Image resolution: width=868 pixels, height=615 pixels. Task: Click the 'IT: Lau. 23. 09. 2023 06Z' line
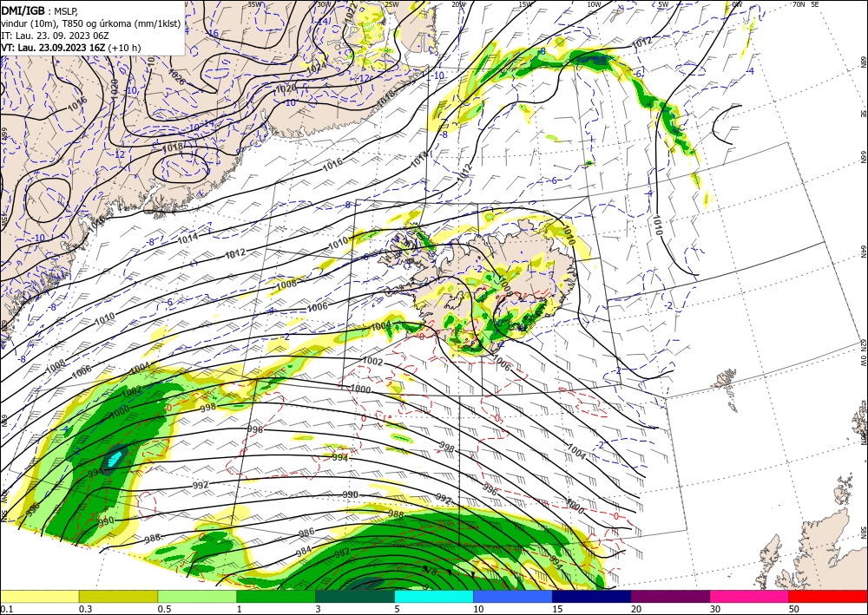[x=55, y=36]
